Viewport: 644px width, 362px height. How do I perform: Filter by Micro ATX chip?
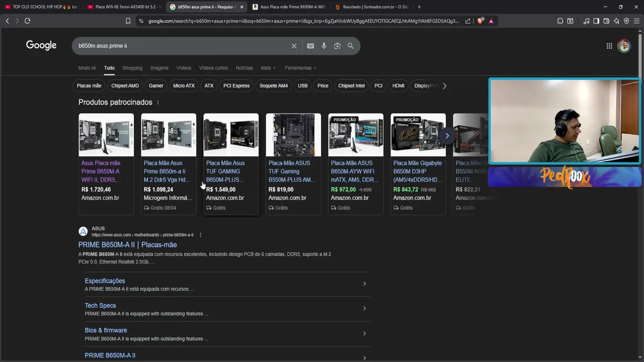click(x=184, y=85)
